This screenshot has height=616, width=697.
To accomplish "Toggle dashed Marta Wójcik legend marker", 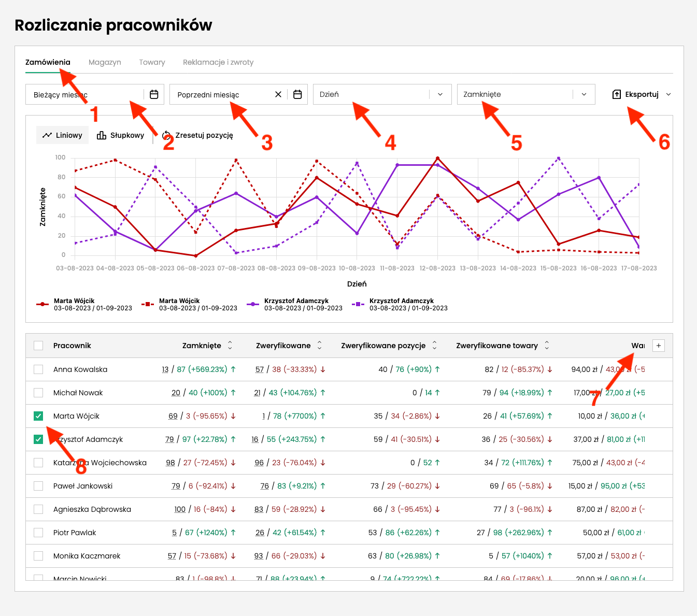I will pos(148,304).
